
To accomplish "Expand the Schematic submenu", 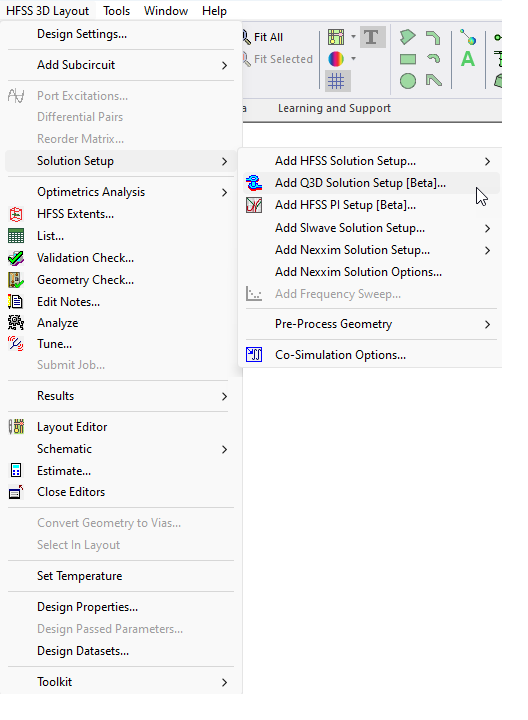I will click(x=121, y=449).
